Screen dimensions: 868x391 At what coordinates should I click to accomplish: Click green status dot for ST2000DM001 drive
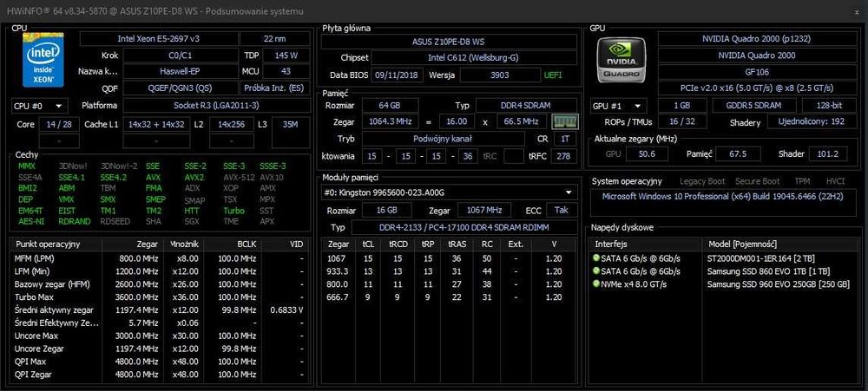tap(596, 257)
